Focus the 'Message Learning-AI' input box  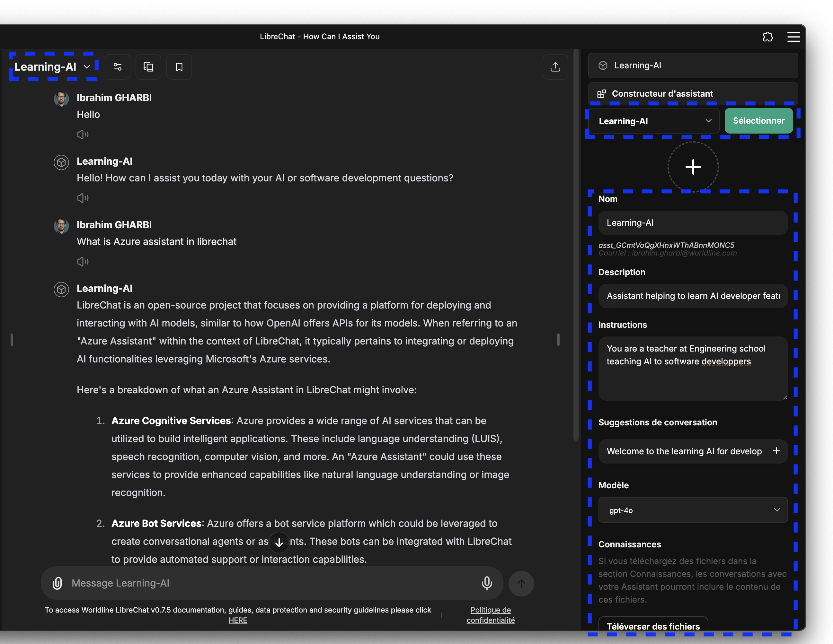[x=272, y=583]
